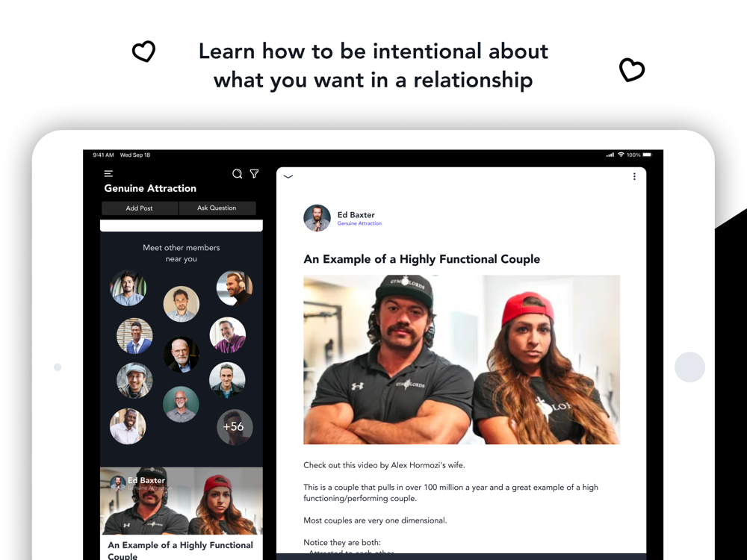Open Ed Baxter author name in post
The image size is (747, 560).
356,215
